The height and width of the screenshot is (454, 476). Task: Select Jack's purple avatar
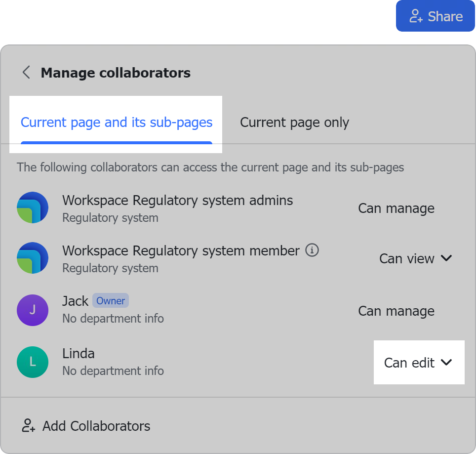click(33, 310)
